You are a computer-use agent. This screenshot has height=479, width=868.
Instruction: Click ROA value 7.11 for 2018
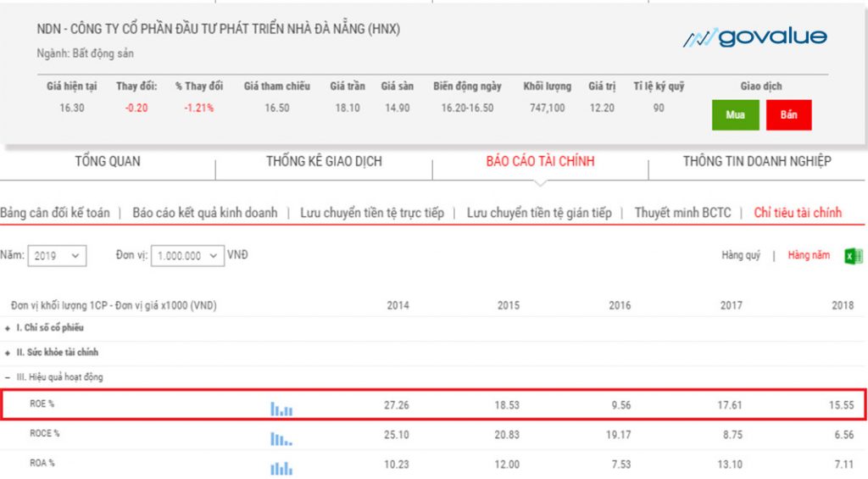click(844, 465)
